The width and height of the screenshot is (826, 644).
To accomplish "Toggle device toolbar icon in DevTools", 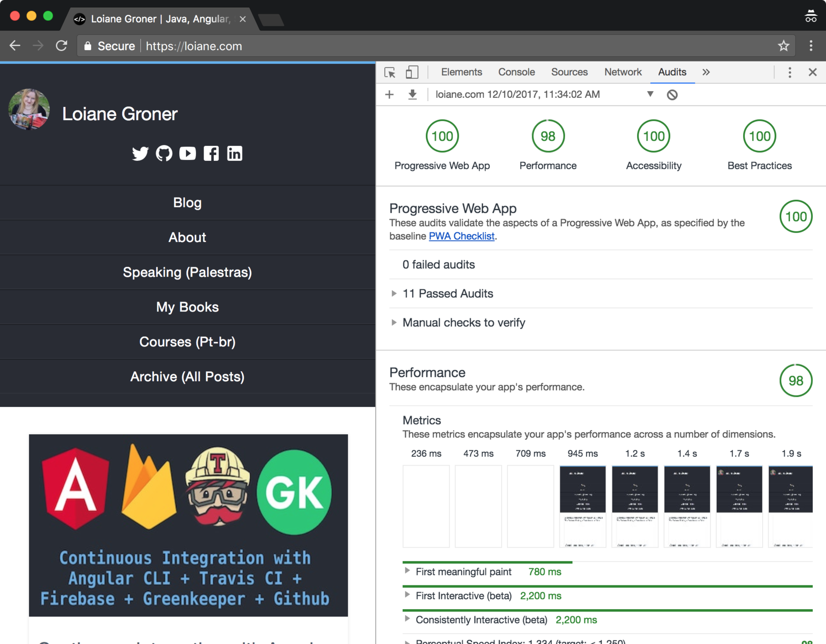I will [412, 73].
